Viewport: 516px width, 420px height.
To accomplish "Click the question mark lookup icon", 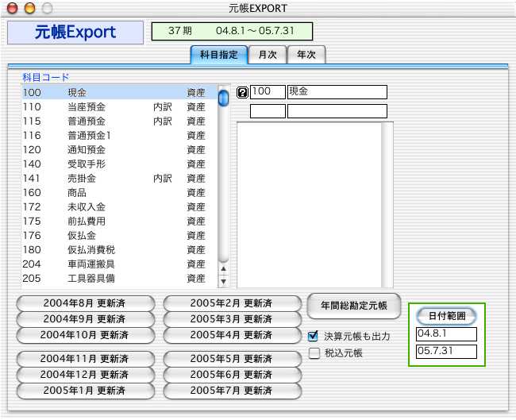I will click(x=243, y=92).
